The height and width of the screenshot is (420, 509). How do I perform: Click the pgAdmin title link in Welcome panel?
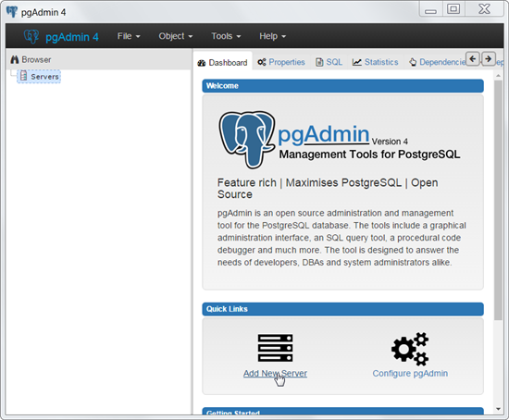(x=324, y=134)
